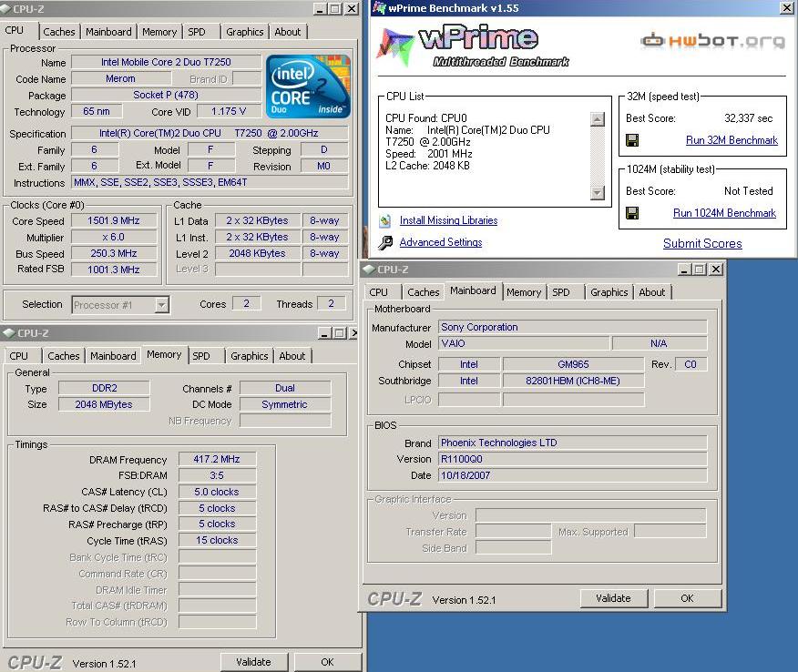This screenshot has width=798, height=672.
Task: Click the 32M best score 32,337 sec
Action: coord(748,118)
